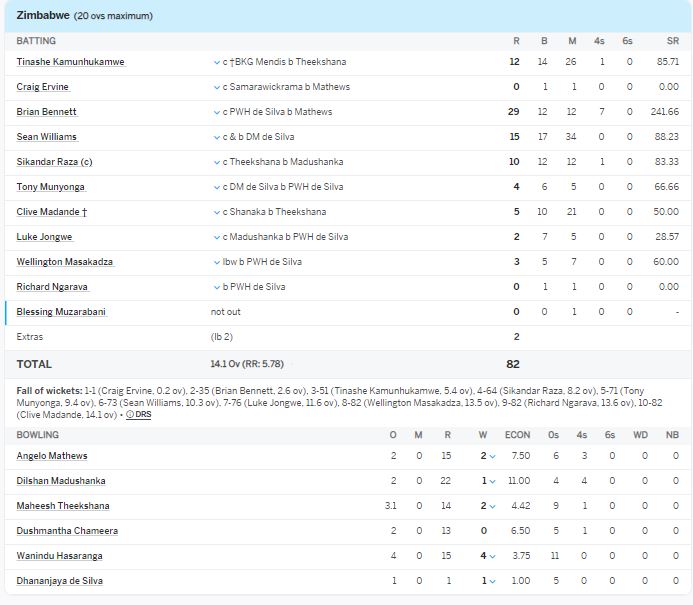
Task: Expand Tinashe Kamunhukamwe's dismissal details chevron
Action: point(217,62)
